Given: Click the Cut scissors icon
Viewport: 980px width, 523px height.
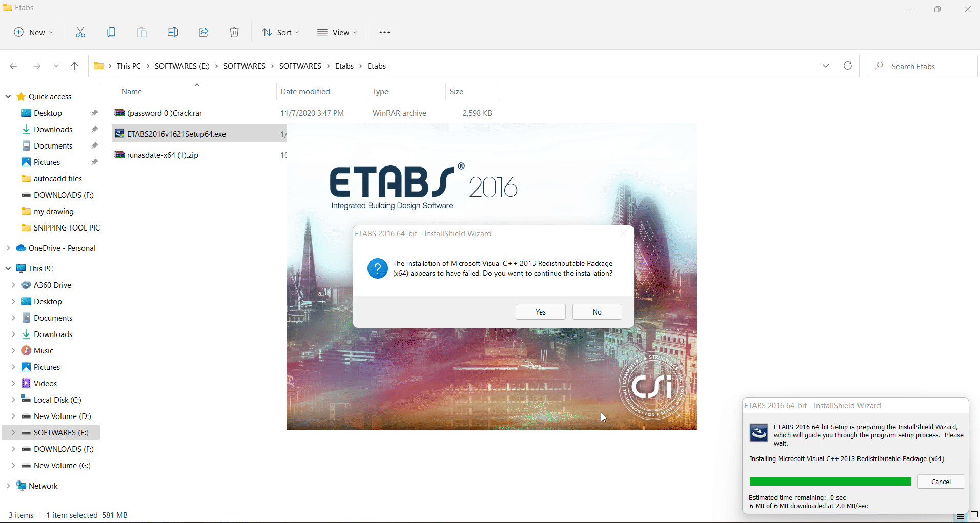Looking at the screenshot, I should click(x=80, y=32).
